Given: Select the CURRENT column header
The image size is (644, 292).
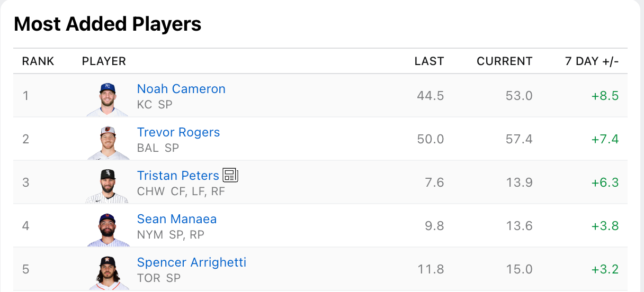Looking at the screenshot, I should [x=505, y=61].
